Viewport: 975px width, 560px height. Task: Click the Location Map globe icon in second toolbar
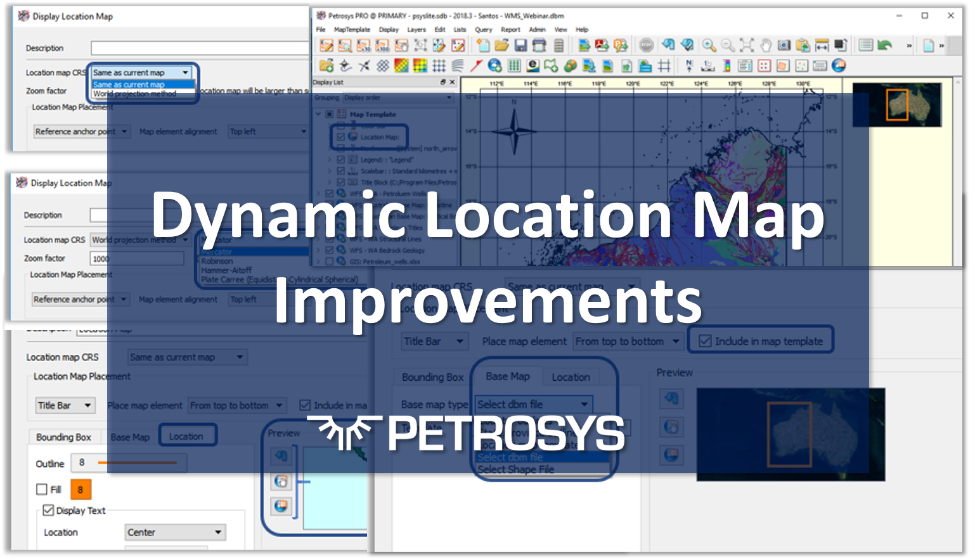[x=839, y=65]
